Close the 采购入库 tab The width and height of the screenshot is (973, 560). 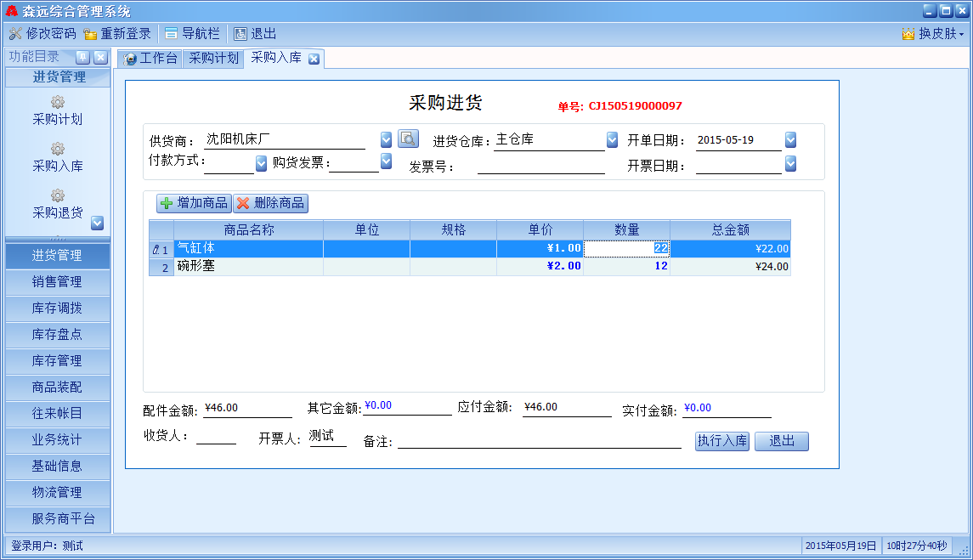coord(314,59)
